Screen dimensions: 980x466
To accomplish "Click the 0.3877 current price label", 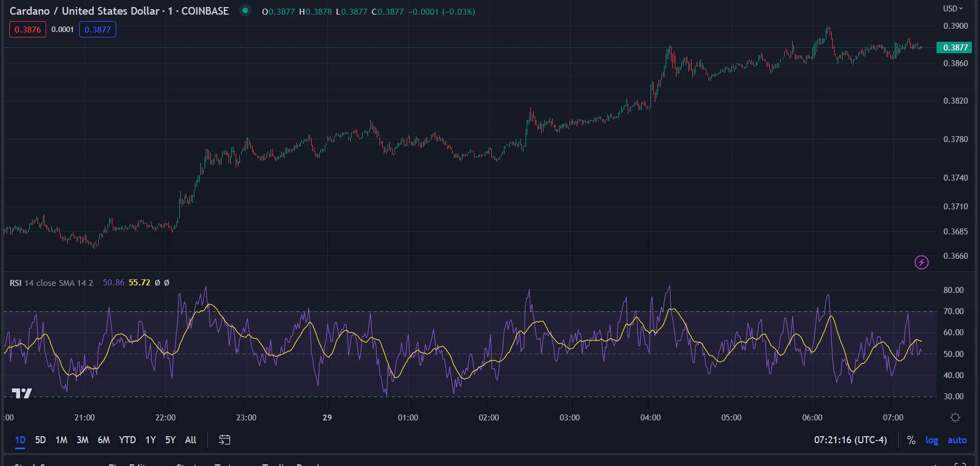I will click(955, 47).
